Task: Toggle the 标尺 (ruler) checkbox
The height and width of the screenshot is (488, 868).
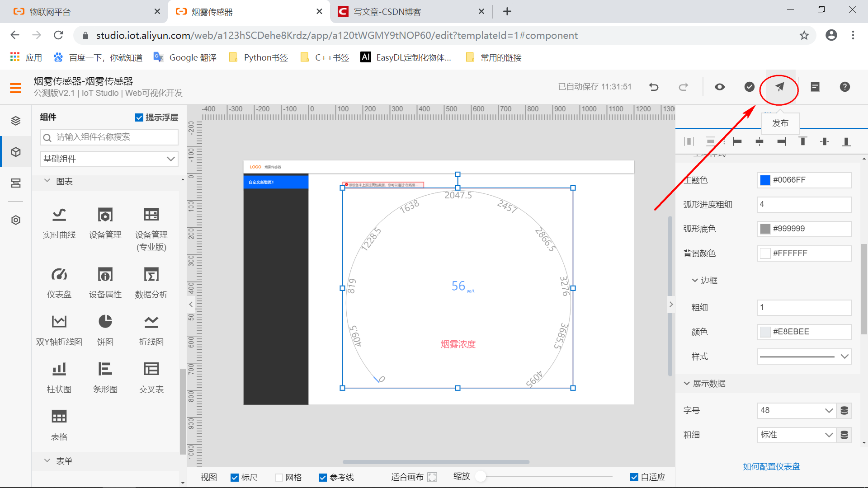Action: 236,476
